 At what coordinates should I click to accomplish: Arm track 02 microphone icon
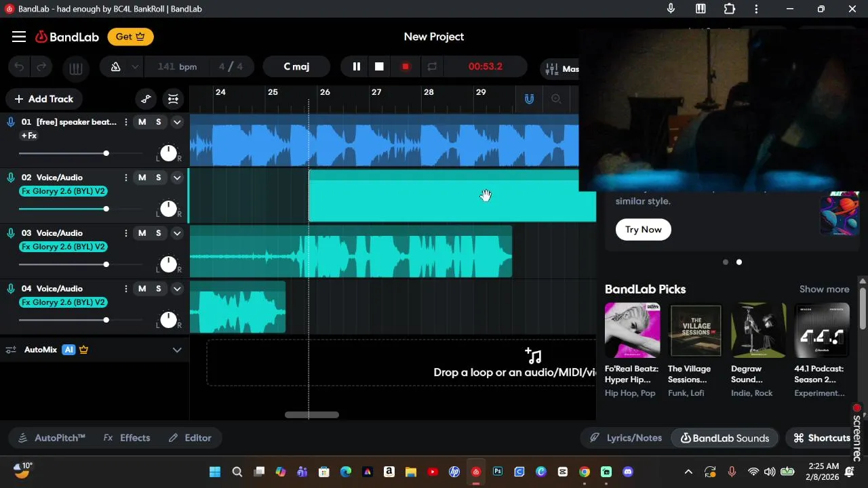click(x=11, y=178)
